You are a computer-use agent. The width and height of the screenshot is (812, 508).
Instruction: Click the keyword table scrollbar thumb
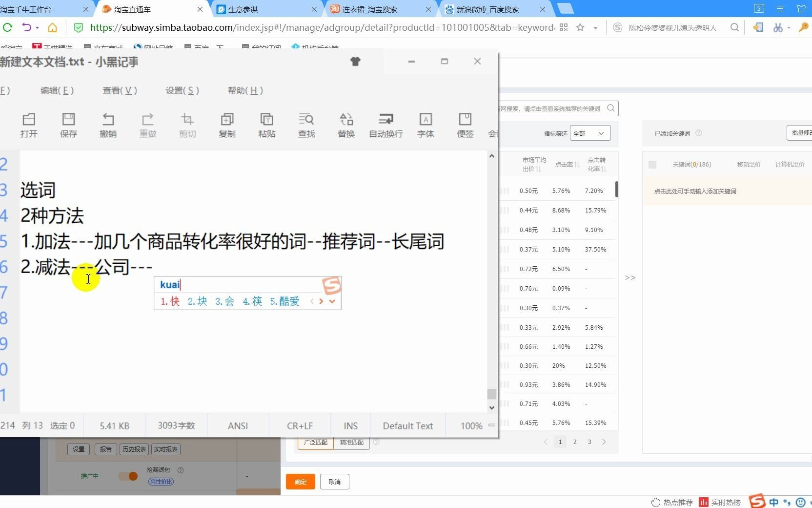(x=617, y=189)
